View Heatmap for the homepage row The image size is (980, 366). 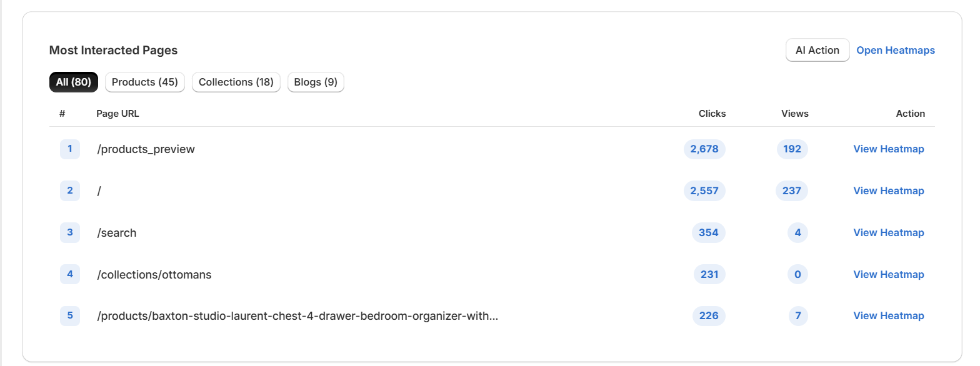pos(889,190)
